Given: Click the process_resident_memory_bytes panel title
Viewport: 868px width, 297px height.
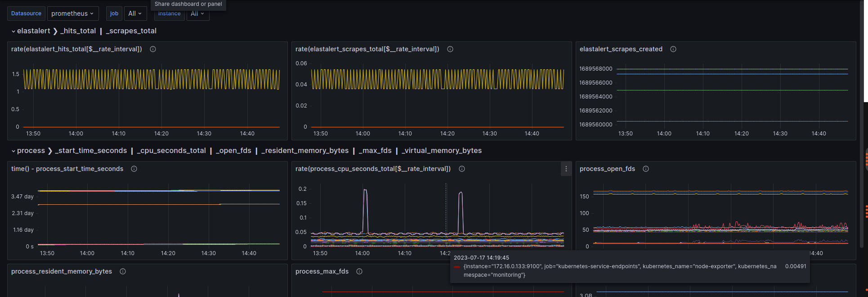Looking at the screenshot, I should pos(62,271).
